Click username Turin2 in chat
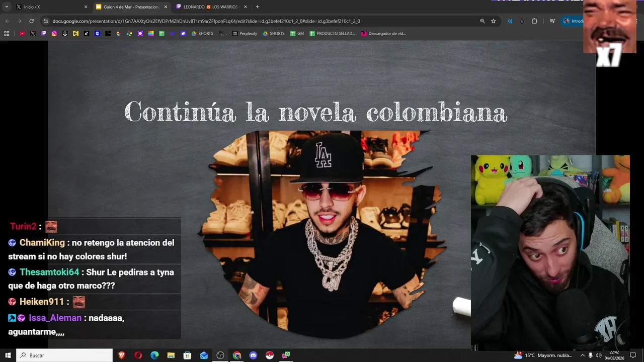This screenshot has width=644, height=362. pos(23,227)
